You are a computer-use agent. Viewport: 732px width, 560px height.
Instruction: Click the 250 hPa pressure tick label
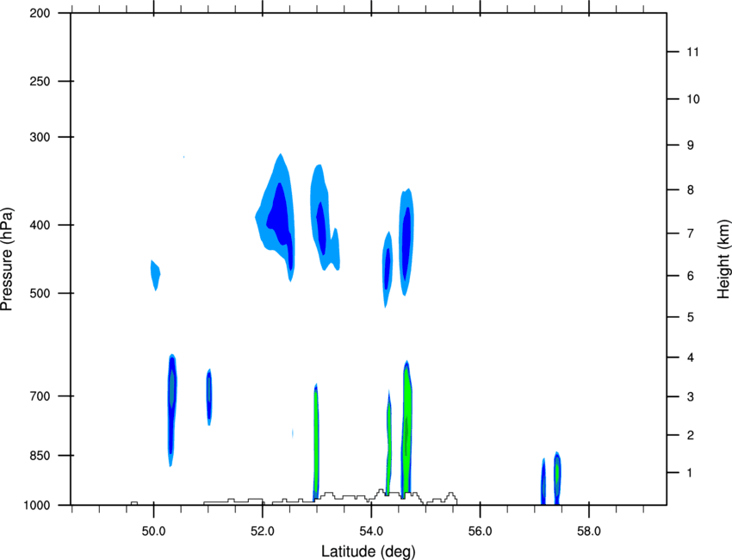[40, 81]
